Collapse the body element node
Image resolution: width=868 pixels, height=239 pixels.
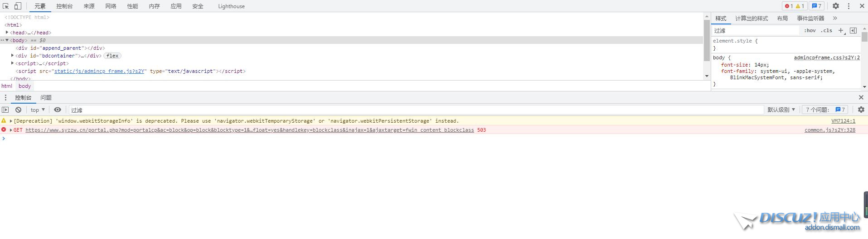(7, 40)
